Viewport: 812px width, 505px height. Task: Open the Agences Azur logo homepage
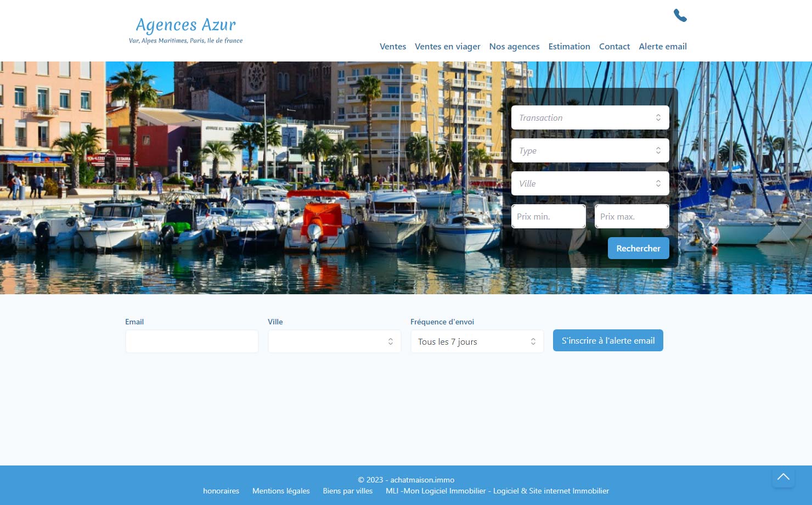[186, 30]
